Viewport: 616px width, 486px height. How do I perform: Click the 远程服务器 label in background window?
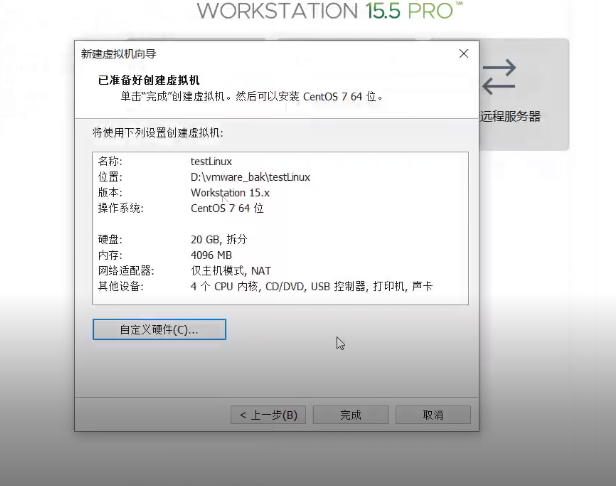pos(510,116)
